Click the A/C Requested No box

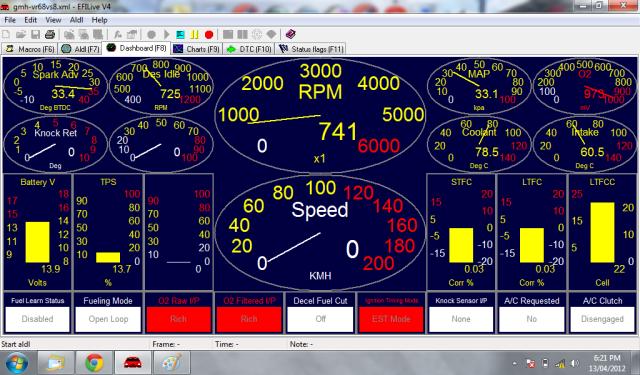(532, 319)
